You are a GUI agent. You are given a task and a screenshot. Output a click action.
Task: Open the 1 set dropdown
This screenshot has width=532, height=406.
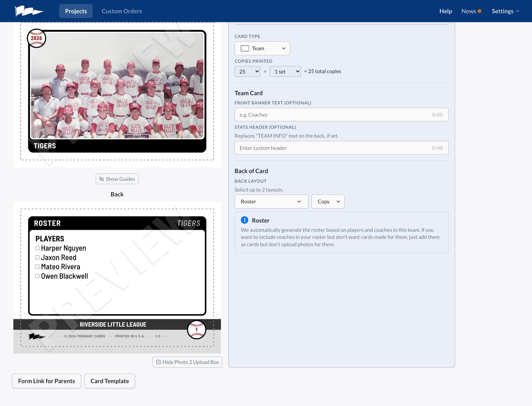285,72
